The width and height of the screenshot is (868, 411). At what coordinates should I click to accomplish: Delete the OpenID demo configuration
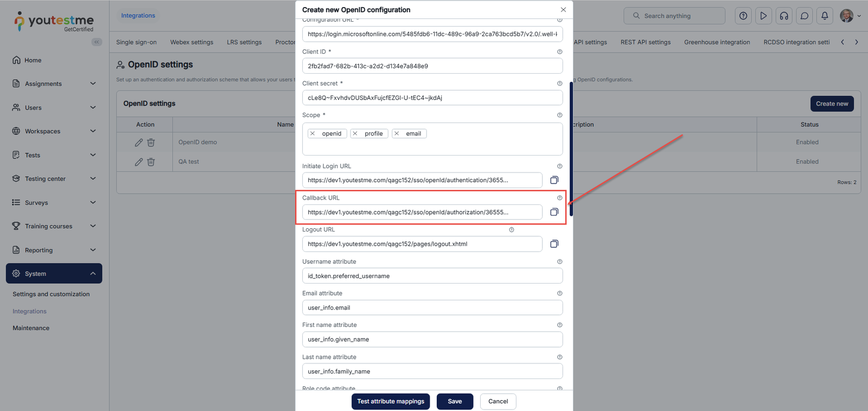coord(151,142)
